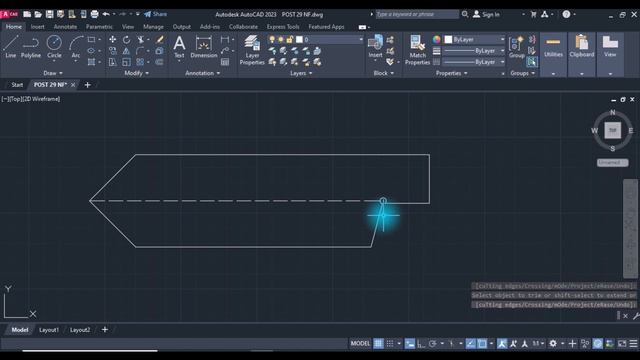Select the Text annotation tool
Viewport: 640px width, 360px height.
pos(179,47)
